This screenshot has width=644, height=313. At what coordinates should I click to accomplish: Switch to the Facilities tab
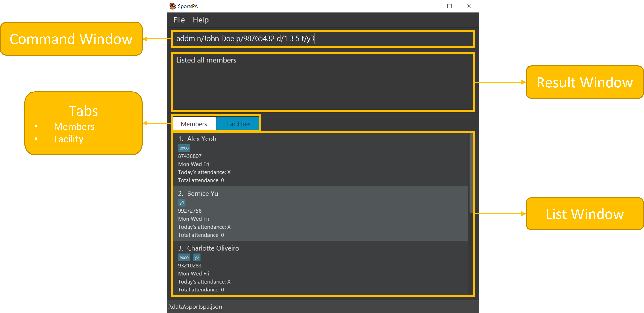point(238,124)
